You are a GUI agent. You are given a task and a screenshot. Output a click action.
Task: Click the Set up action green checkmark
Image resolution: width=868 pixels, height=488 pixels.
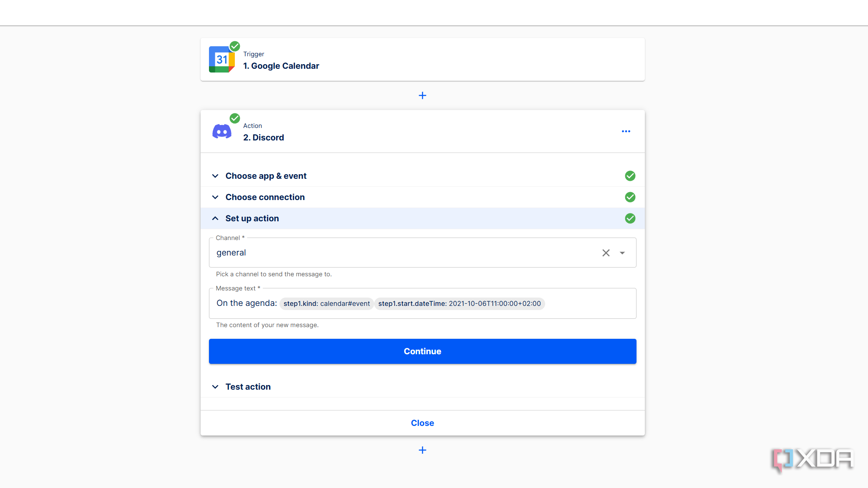coord(630,218)
